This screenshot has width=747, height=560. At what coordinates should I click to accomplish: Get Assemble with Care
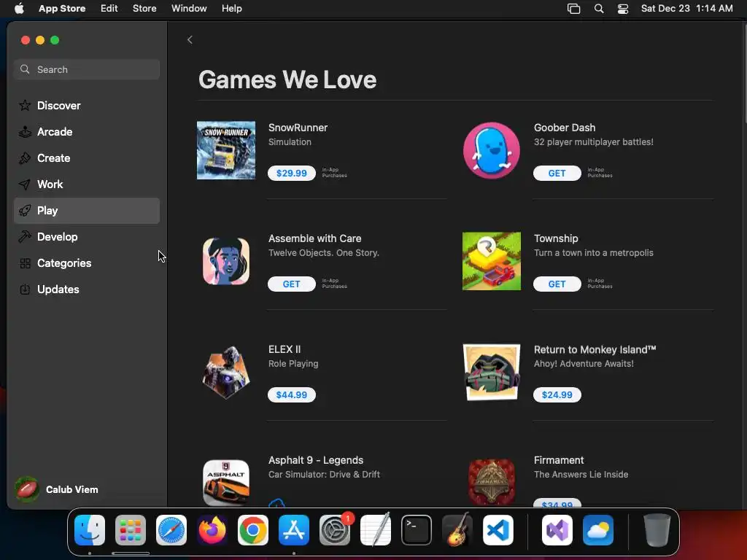point(292,284)
